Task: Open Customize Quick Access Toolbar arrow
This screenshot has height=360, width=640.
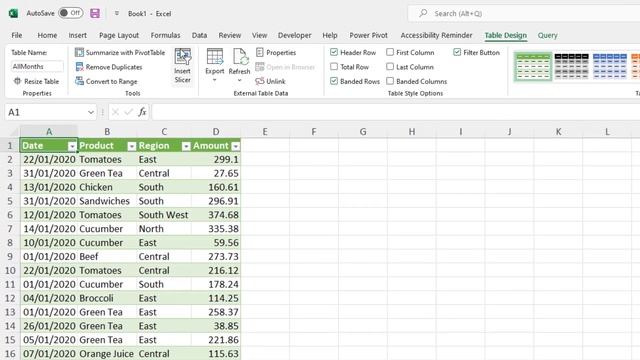Action: [117, 13]
